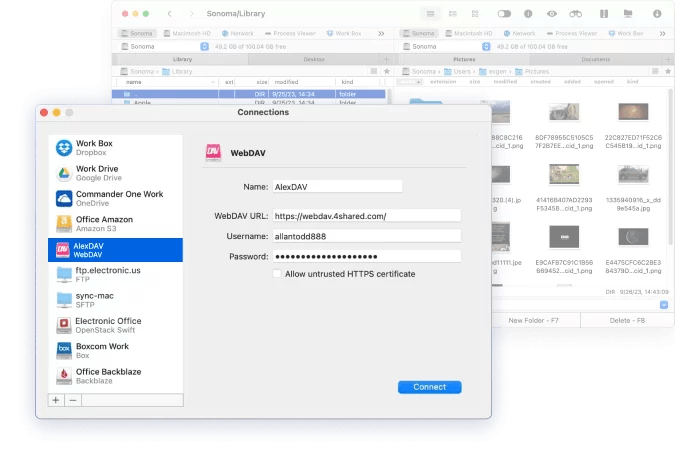
Task: Click the WebDAV URL field
Action: [x=367, y=216]
